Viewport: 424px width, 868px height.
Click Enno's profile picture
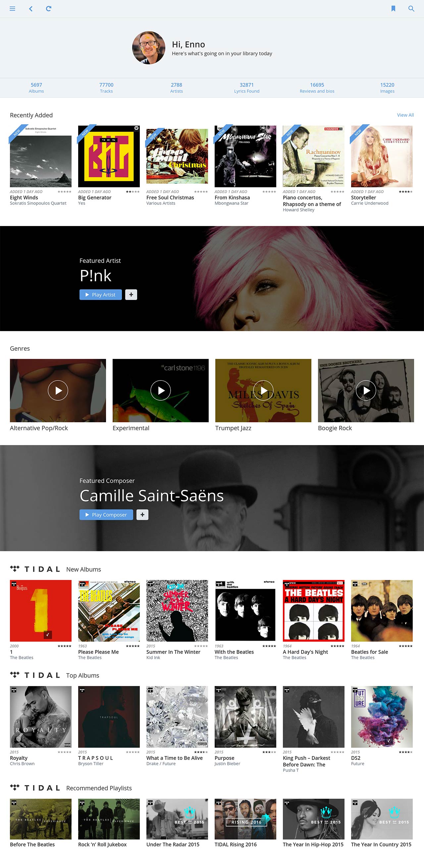click(148, 48)
